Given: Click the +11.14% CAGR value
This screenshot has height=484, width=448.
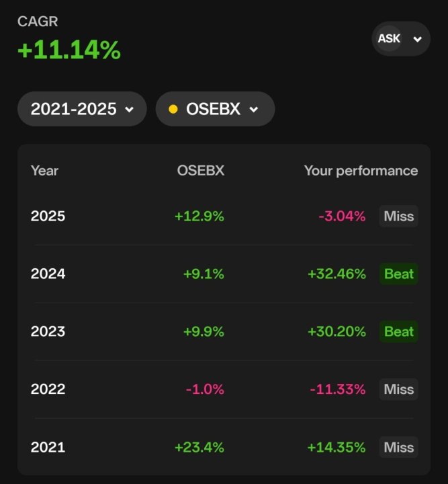Looking at the screenshot, I should coord(69,50).
